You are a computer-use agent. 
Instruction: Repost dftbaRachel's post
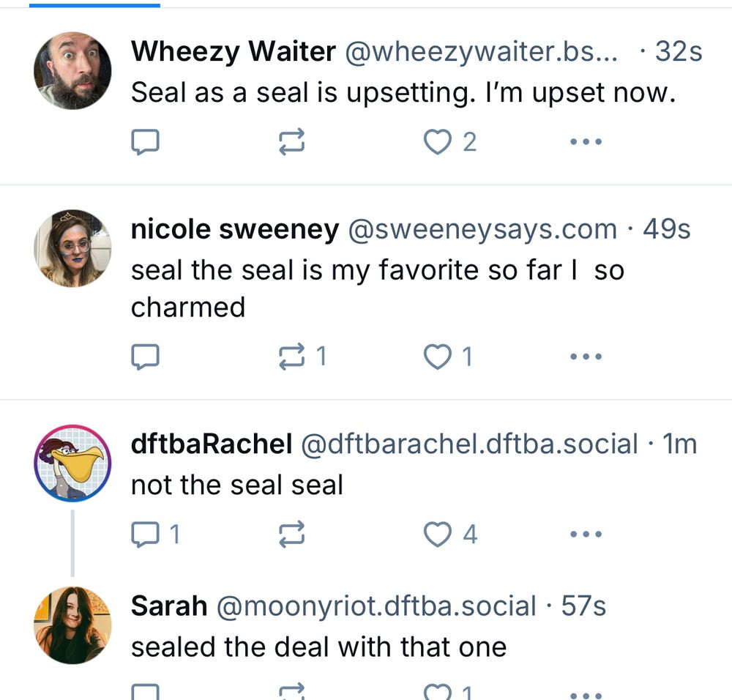(291, 534)
